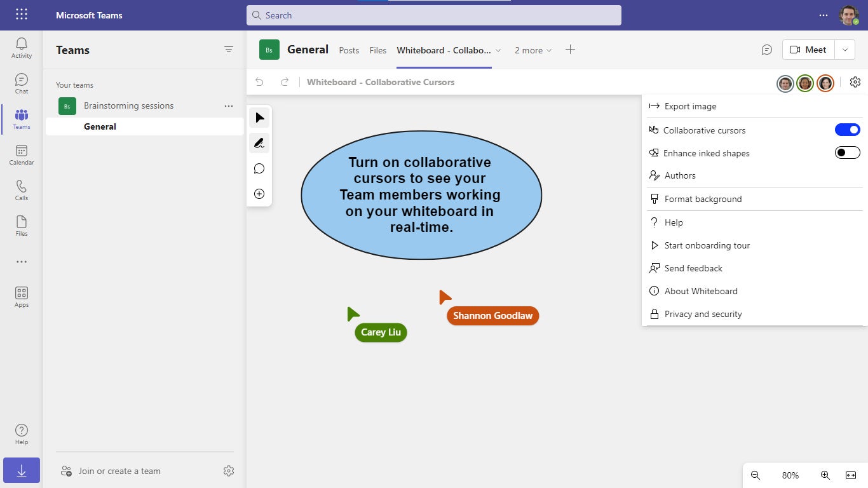The height and width of the screenshot is (488, 868).
Task: Click the Whiteboard - Collaborative Cursors title
Action: pos(381,82)
